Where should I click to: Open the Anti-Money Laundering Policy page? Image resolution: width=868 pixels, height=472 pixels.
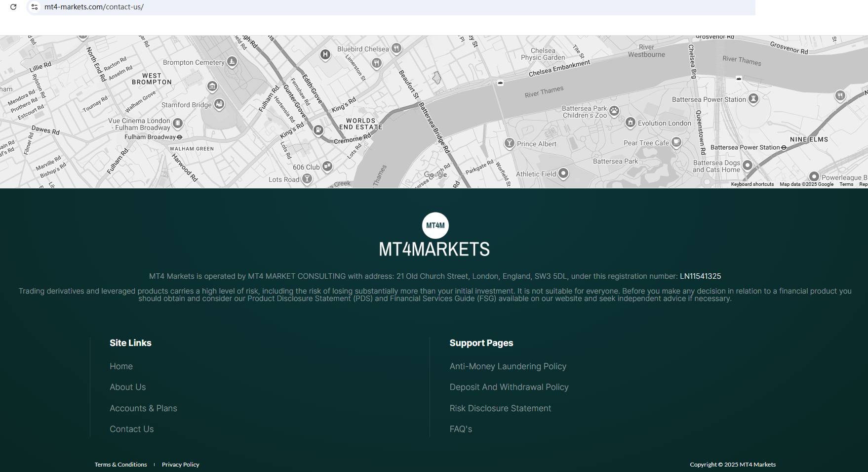508,366
